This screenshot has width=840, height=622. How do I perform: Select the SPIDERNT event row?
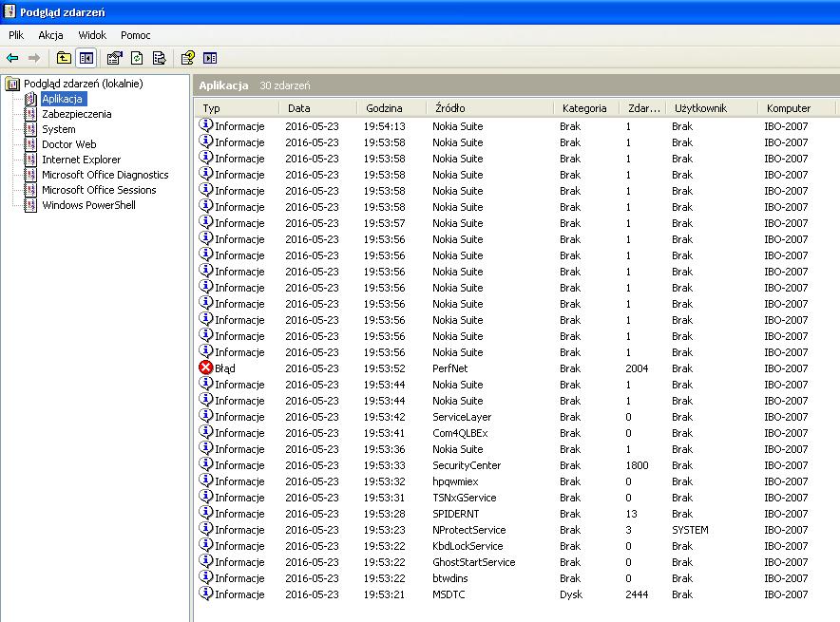tap(516, 514)
